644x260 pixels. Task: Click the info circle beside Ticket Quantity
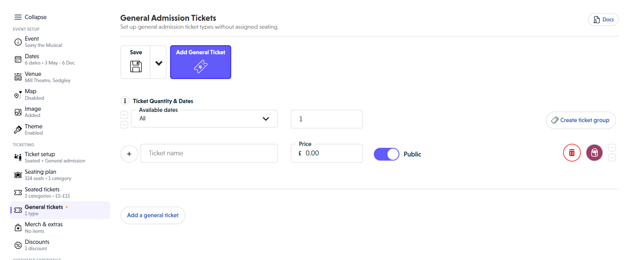click(x=125, y=101)
